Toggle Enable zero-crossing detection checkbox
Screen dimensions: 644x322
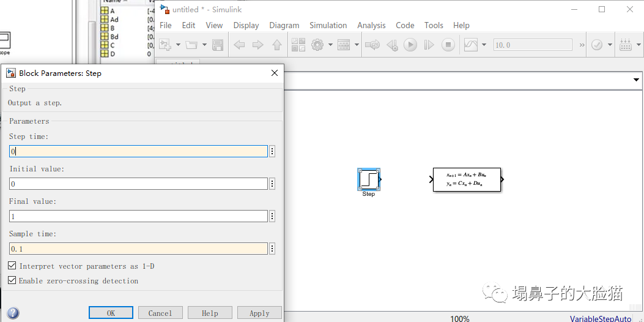(12, 280)
